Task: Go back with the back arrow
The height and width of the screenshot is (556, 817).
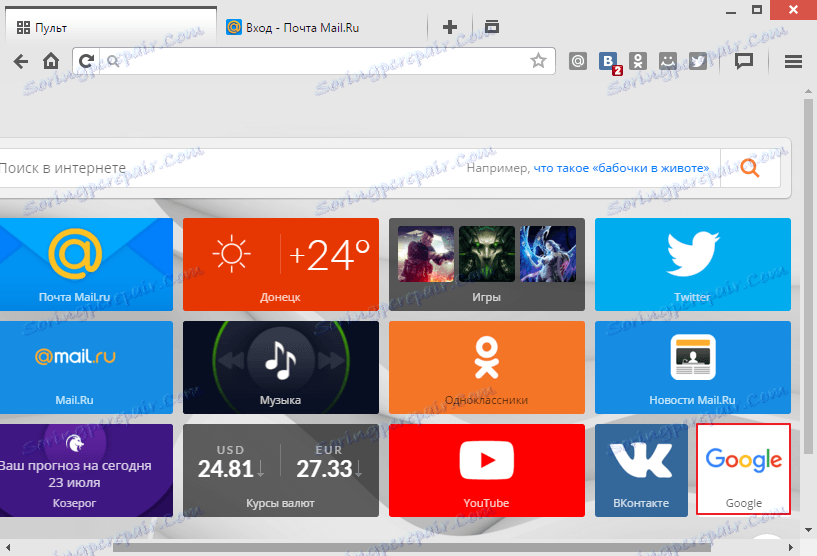Action: 21,61
